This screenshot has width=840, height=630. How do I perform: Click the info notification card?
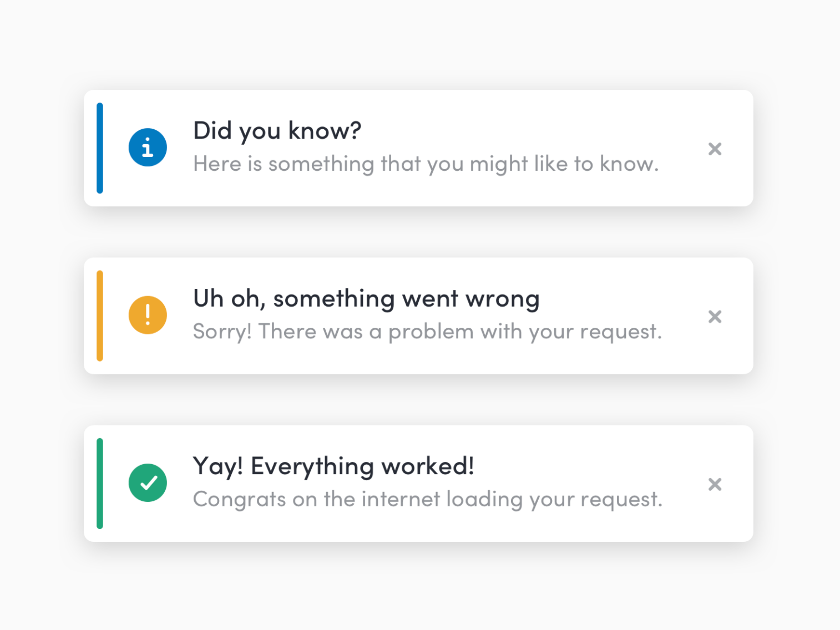pos(418,148)
